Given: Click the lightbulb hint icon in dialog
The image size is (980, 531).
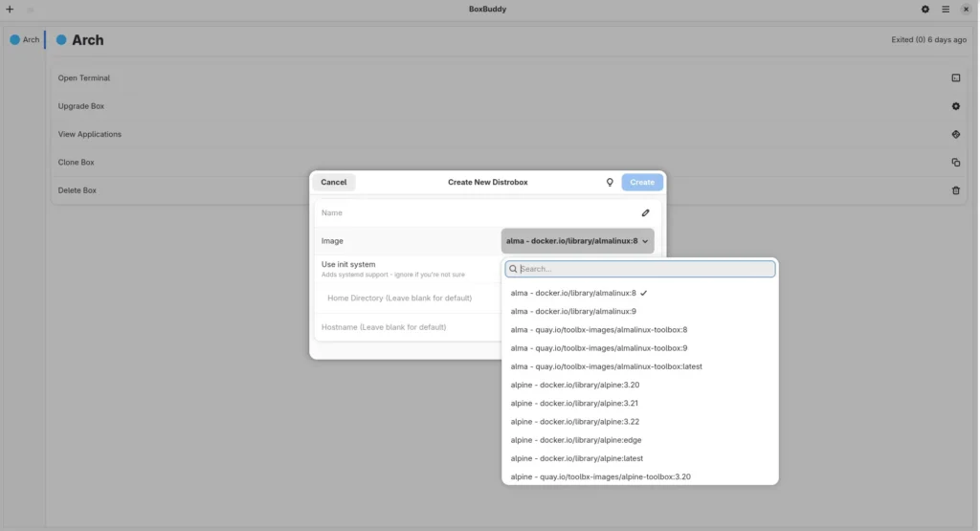Looking at the screenshot, I should click(x=610, y=183).
